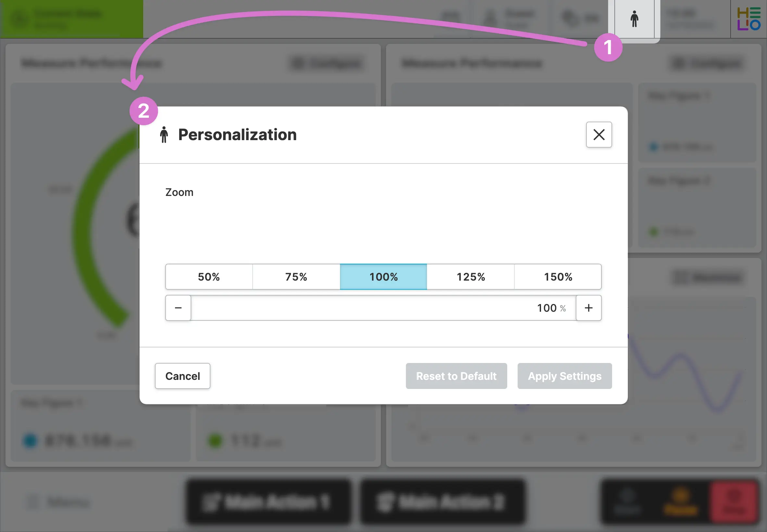Open the Menu button at bottom left
This screenshot has width=767, height=532.
click(x=58, y=502)
